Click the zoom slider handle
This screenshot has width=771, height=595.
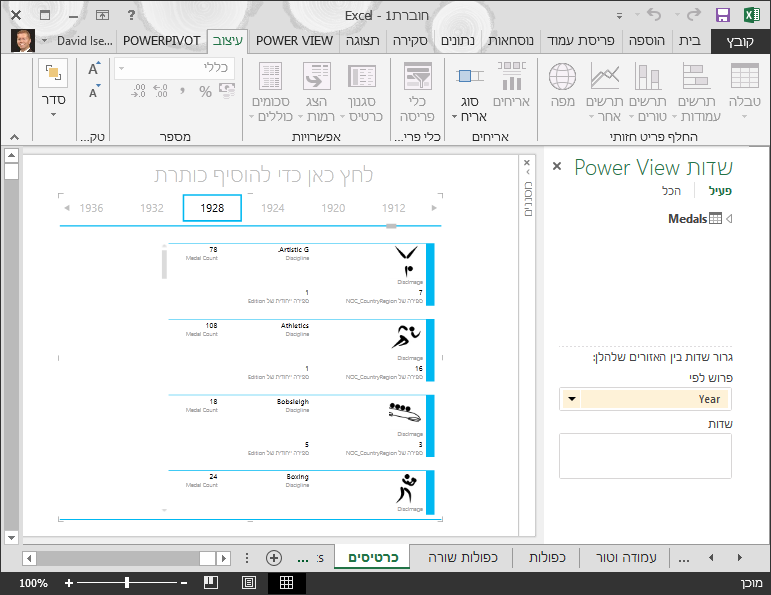(127, 583)
